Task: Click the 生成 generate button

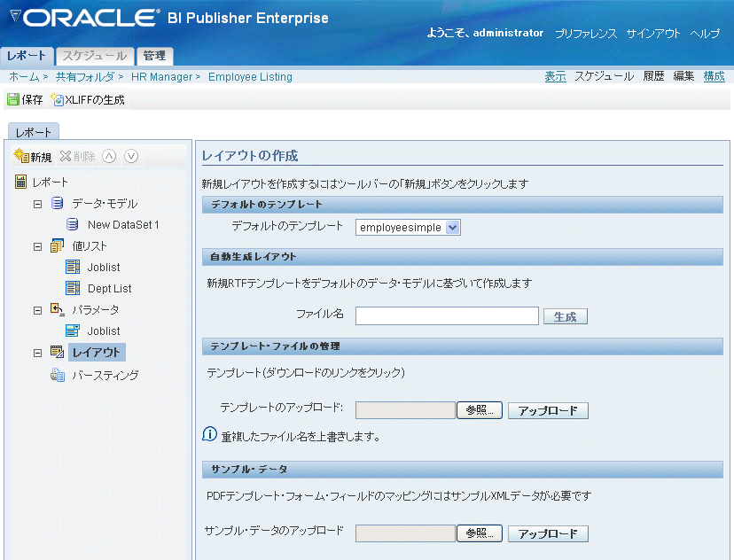Action: (565, 316)
